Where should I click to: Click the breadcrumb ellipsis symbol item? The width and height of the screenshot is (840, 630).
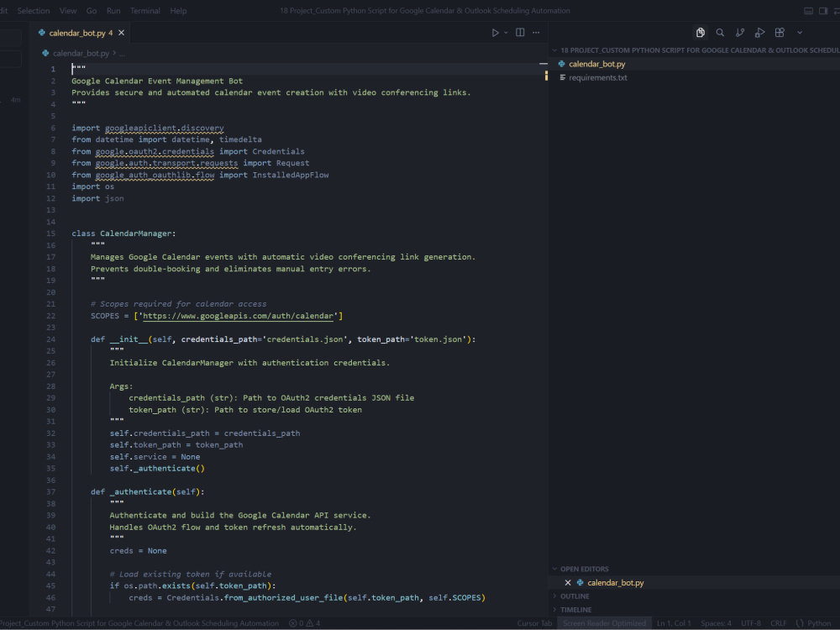click(122, 54)
